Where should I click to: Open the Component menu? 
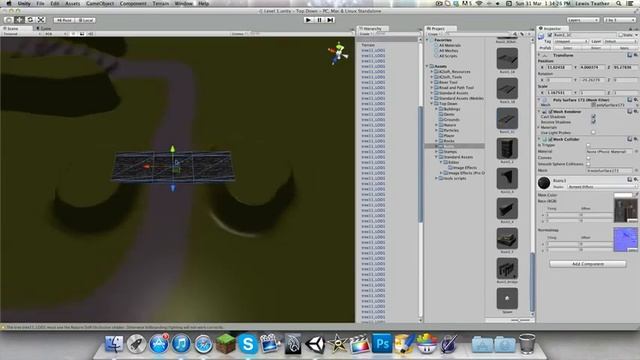click(x=133, y=3)
